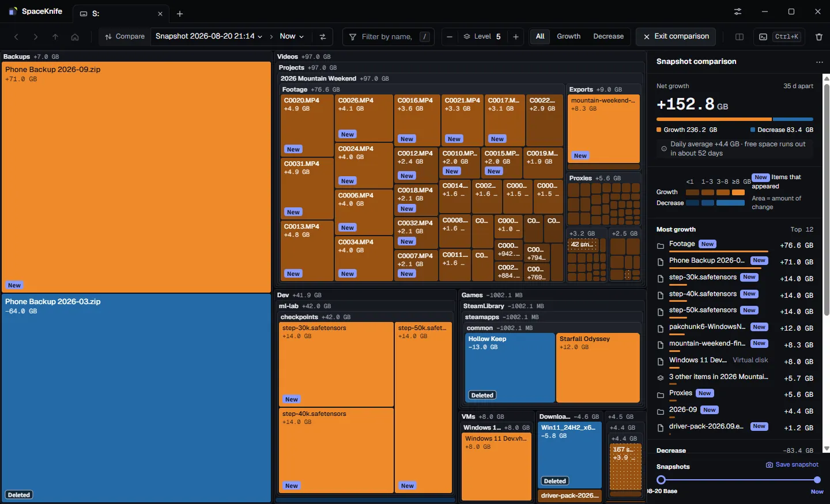Click the step-30k.safetensors treemap block
This screenshot has width=830, height=504.
coord(337,364)
